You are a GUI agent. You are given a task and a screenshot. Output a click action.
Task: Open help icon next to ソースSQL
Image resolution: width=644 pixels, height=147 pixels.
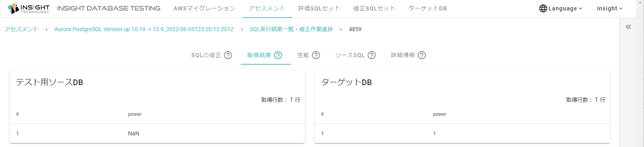(x=372, y=55)
